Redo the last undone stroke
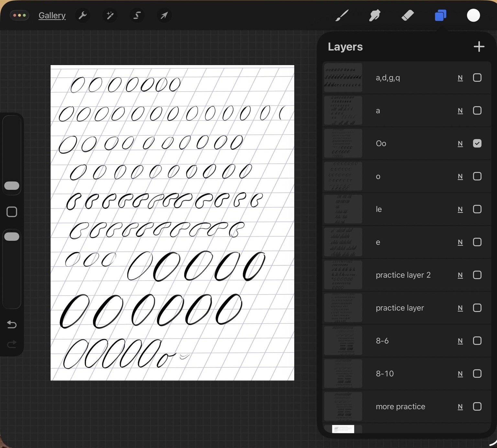 coord(12,344)
